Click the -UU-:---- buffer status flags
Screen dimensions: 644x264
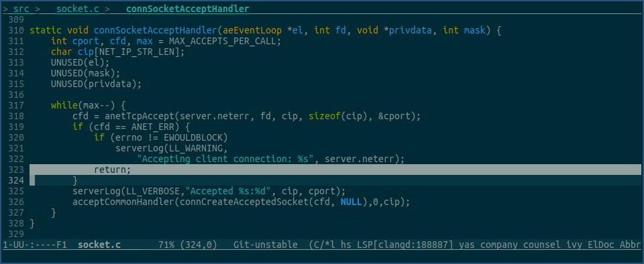pos(32,245)
